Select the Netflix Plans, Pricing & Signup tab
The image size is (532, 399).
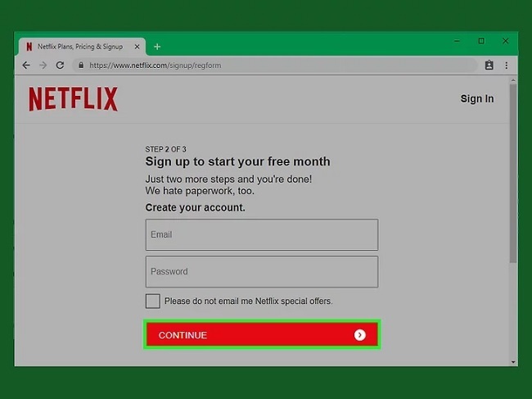tap(78, 47)
